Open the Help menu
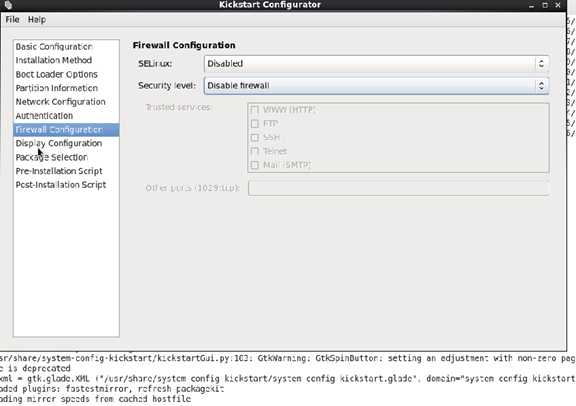576x406 pixels. click(x=37, y=19)
